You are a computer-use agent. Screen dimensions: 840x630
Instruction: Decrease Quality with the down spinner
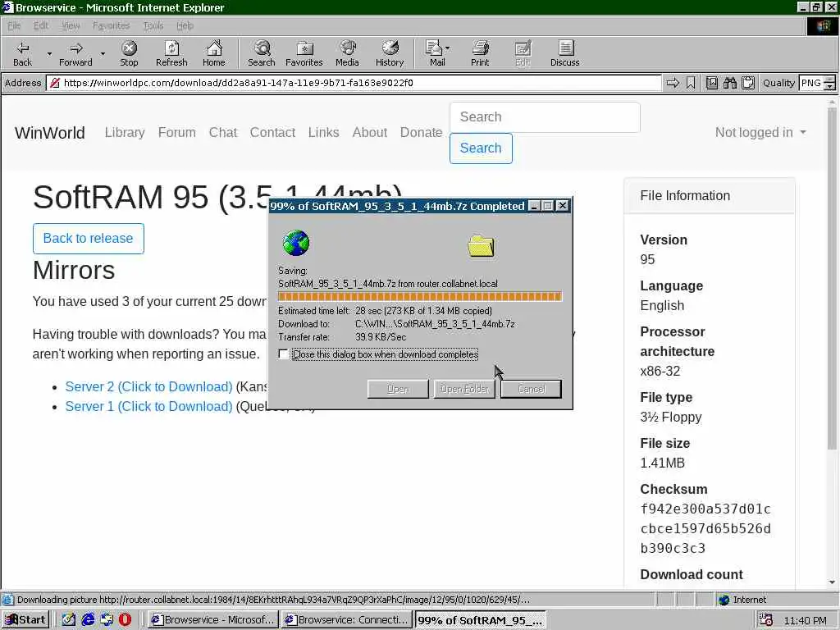(830, 86)
